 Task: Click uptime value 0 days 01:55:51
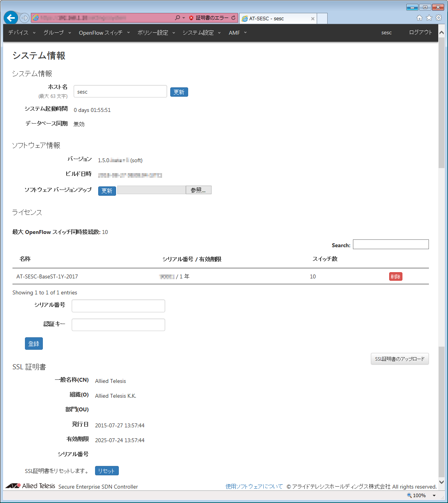click(92, 110)
